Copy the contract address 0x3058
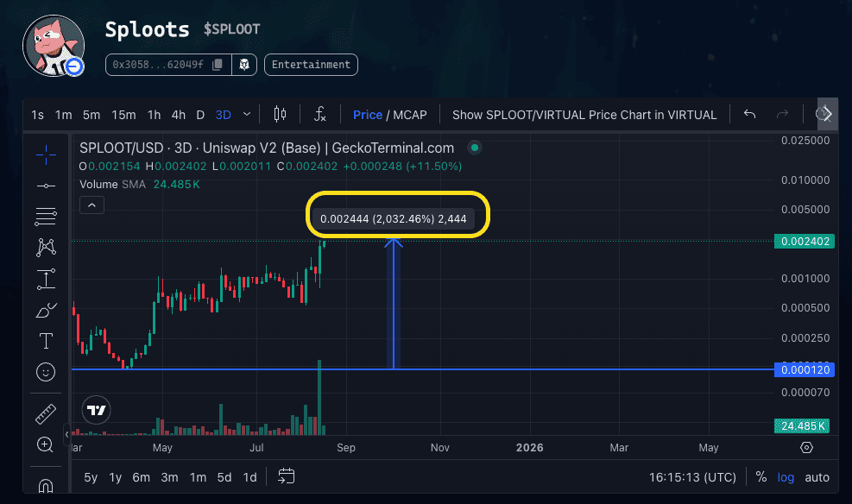The width and height of the screenshot is (852, 504). (218, 65)
